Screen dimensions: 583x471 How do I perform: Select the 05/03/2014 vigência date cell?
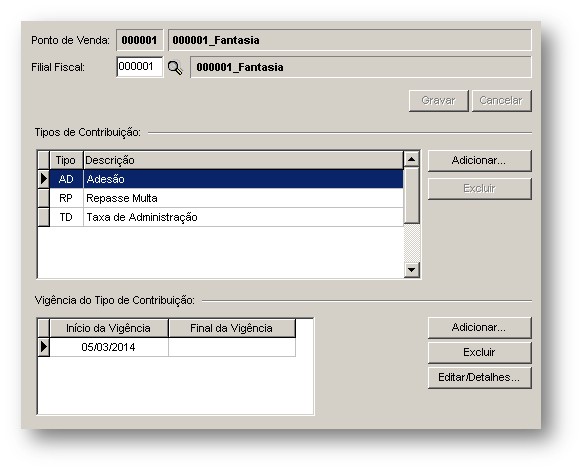[109, 347]
